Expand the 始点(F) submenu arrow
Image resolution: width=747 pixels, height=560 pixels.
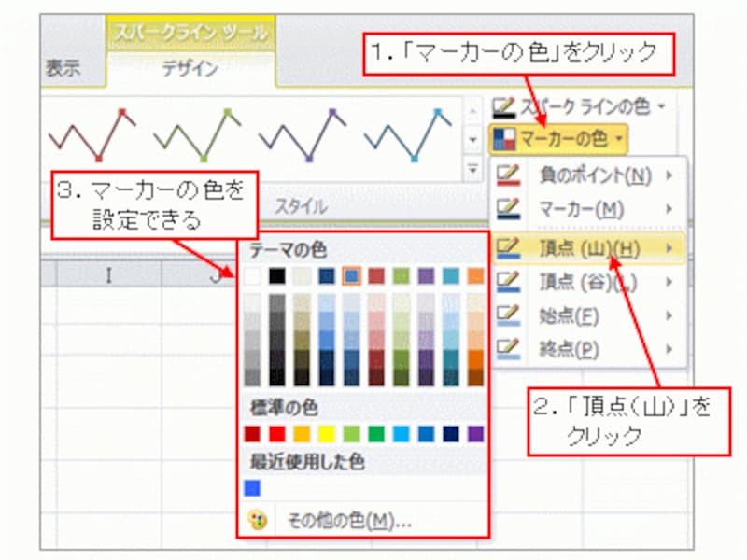coord(669,315)
